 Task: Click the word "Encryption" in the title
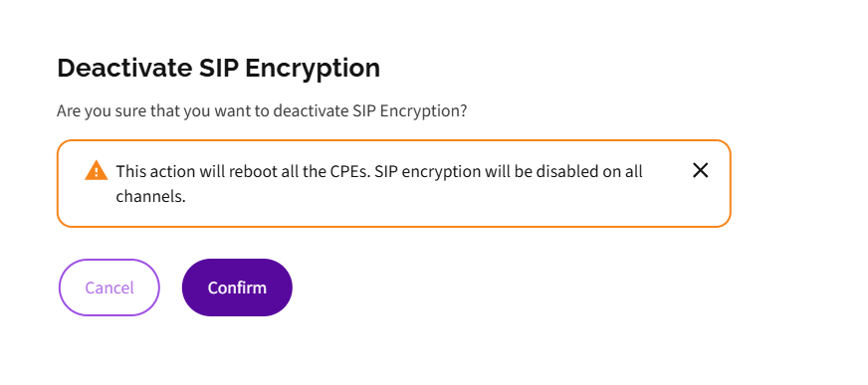tap(313, 70)
